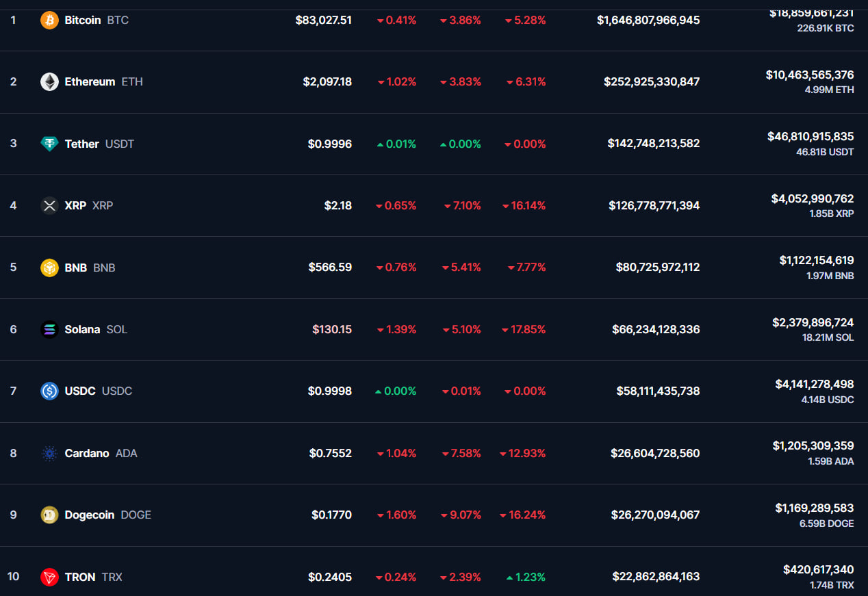Screen dimensions: 868x596
Task: Click Cardano's red 7.58% loss value
Action: (461, 453)
